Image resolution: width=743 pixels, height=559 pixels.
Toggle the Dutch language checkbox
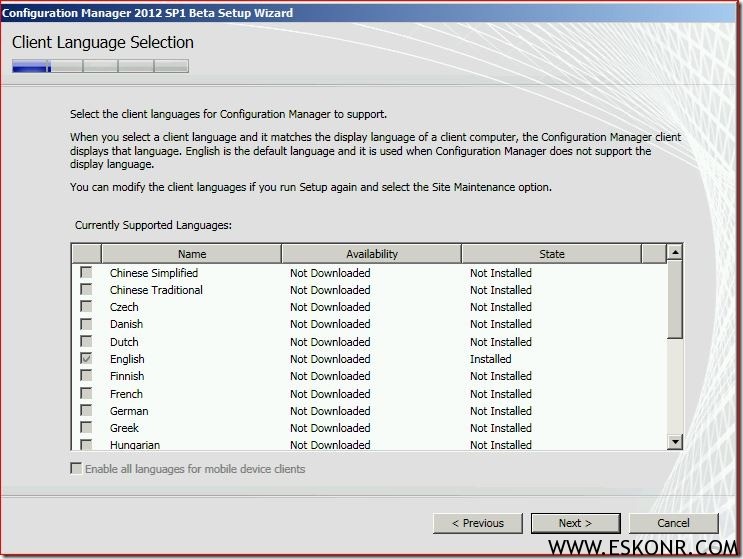tap(86, 342)
